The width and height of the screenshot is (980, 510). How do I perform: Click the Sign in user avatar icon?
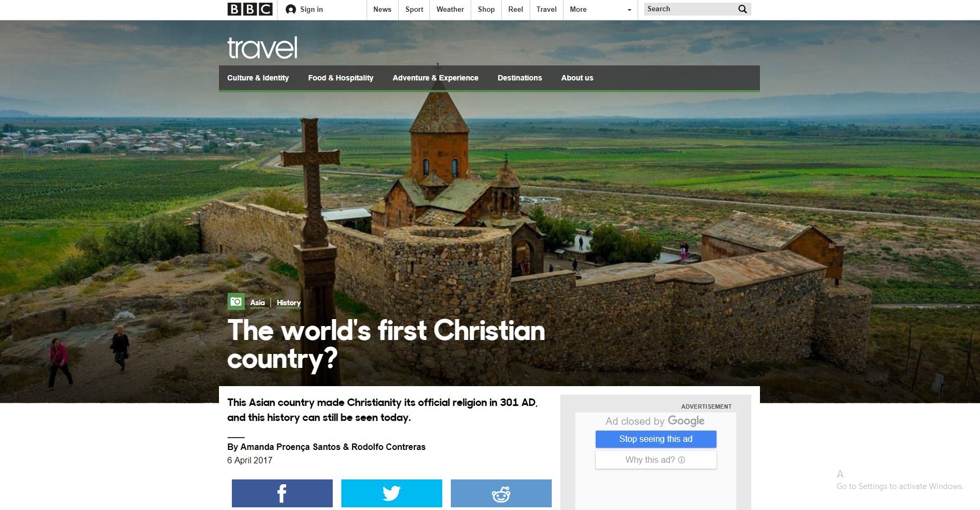[291, 9]
